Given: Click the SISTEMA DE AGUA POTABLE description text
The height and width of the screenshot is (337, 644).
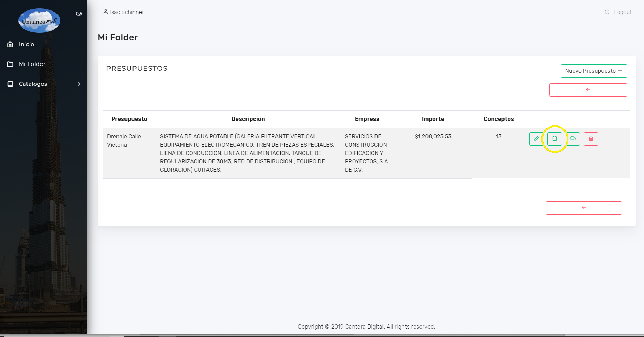Looking at the screenshot, I should point(247,153).
